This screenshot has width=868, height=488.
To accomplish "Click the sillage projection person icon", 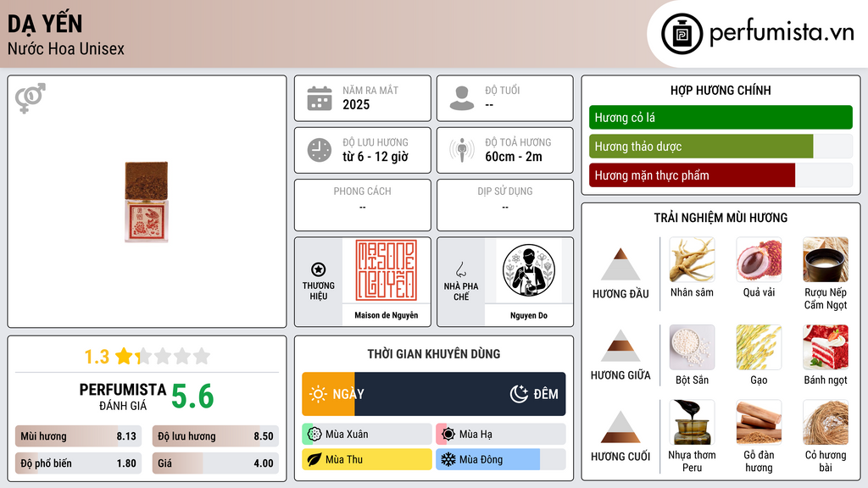I will point(462,150).
